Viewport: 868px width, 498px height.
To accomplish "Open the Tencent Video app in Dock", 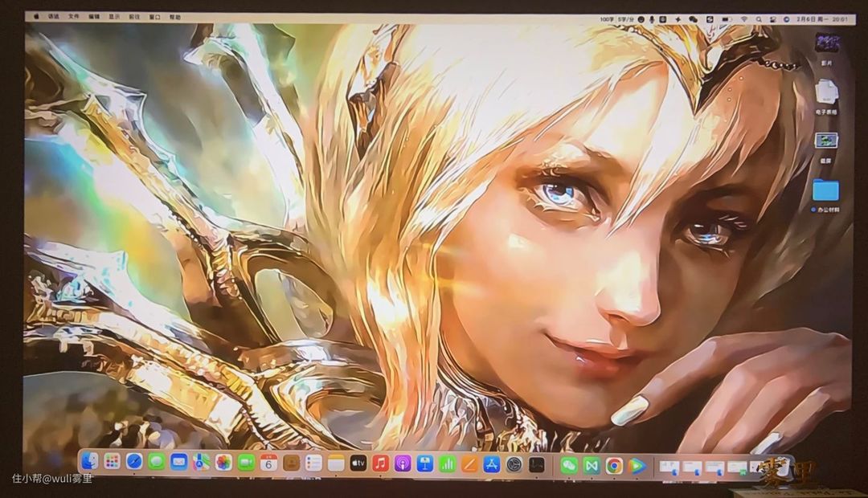I will point(637,464).
